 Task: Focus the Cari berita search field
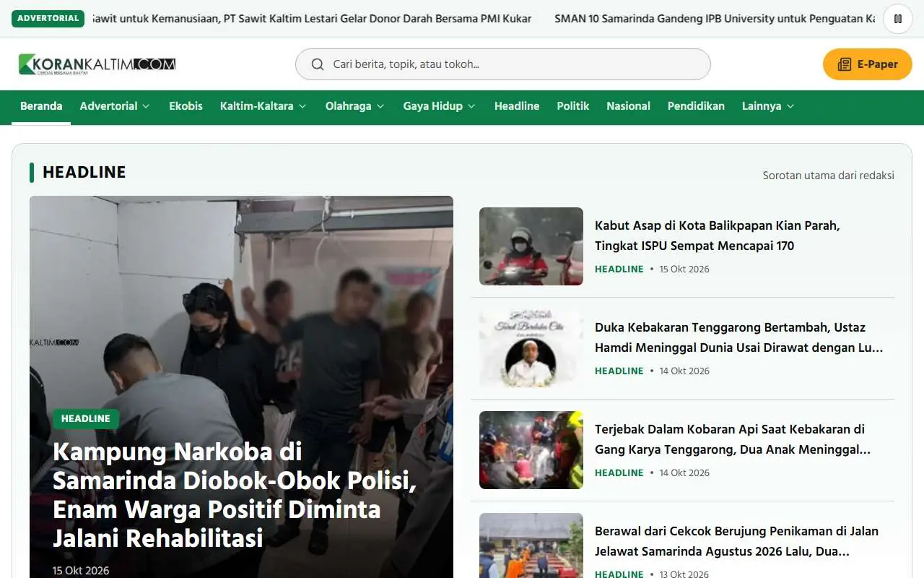tap(503, 64)
